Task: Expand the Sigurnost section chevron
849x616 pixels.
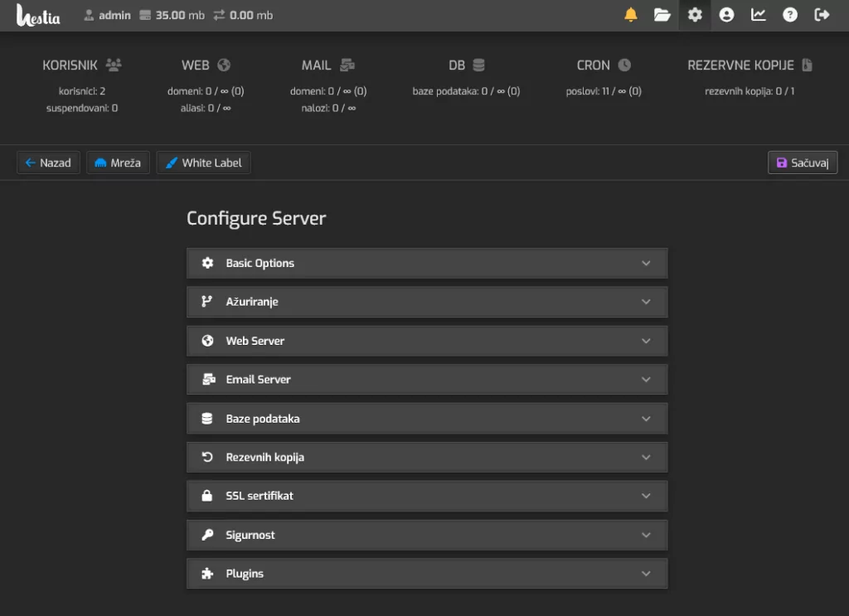Action: (x=646, y=535)
